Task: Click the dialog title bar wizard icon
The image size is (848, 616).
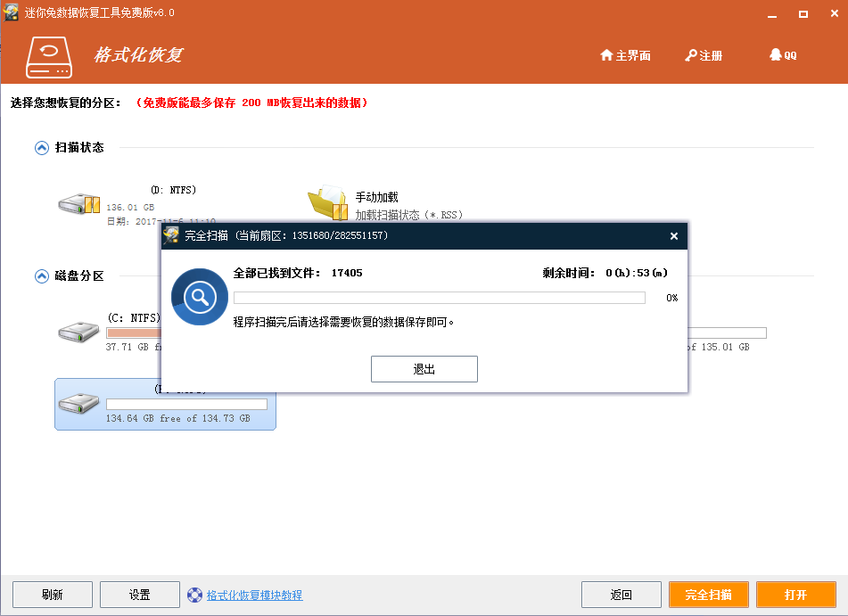Action: (x=171, y=235)
